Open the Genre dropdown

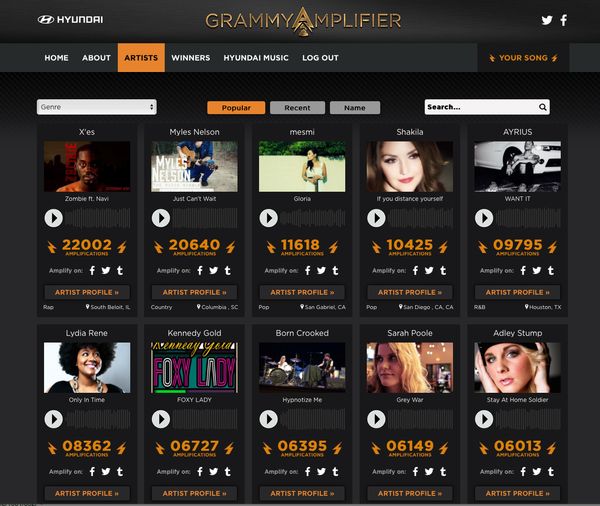coord(96,107)
